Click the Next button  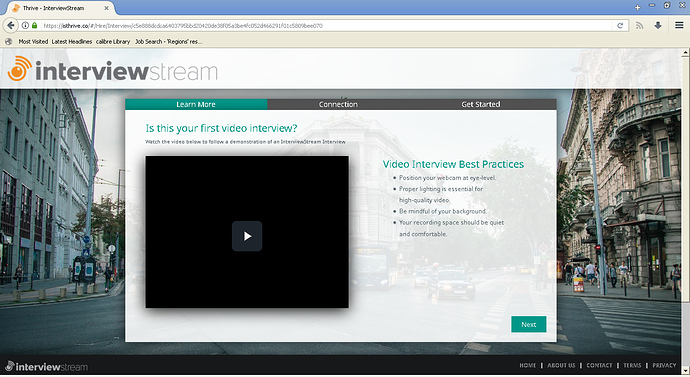pyautogui.click(x=529, y=324)
